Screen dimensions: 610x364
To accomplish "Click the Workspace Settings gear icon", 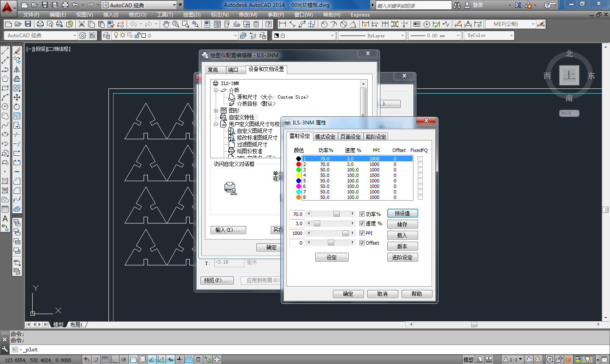I will [x=83, y=36].
